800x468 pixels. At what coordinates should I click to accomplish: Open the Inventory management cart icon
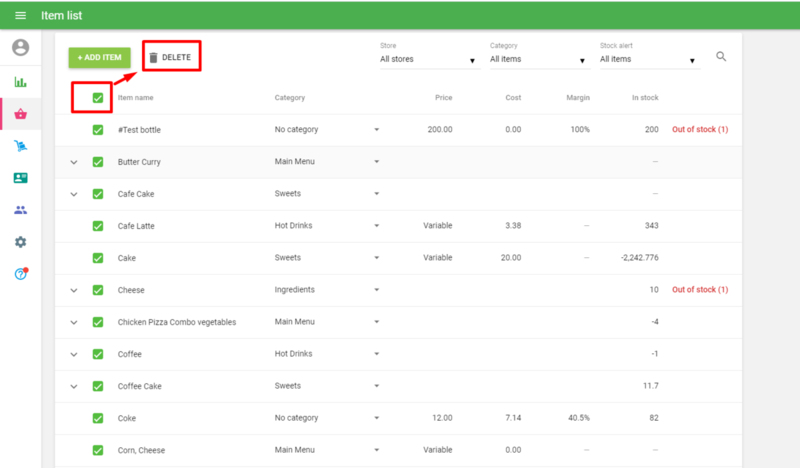[20, 146]
